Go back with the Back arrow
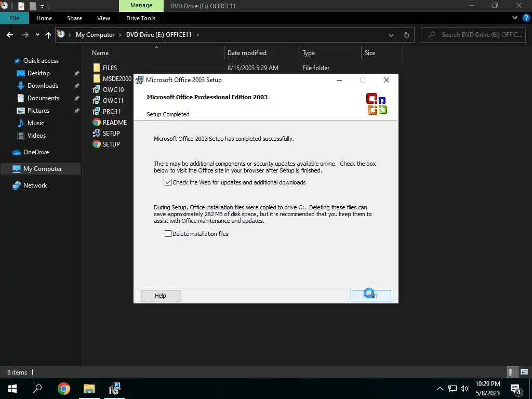 coord(10,35)
